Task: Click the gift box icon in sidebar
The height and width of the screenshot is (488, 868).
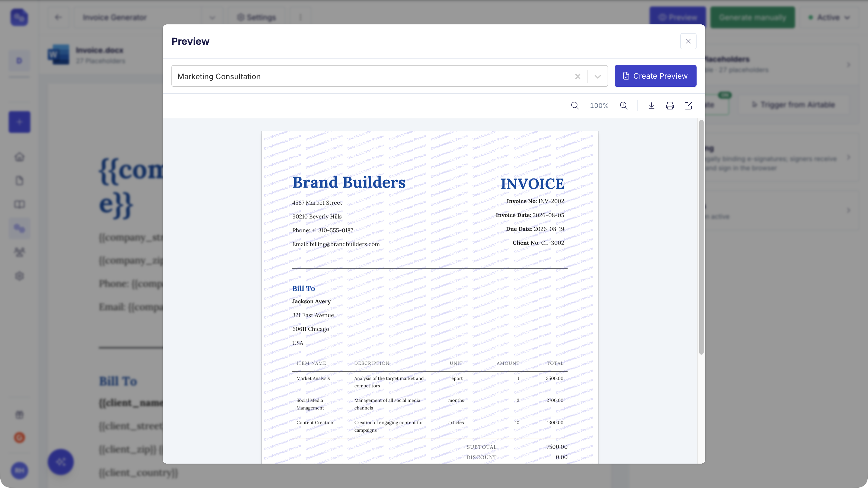Action: pos(20,415)
